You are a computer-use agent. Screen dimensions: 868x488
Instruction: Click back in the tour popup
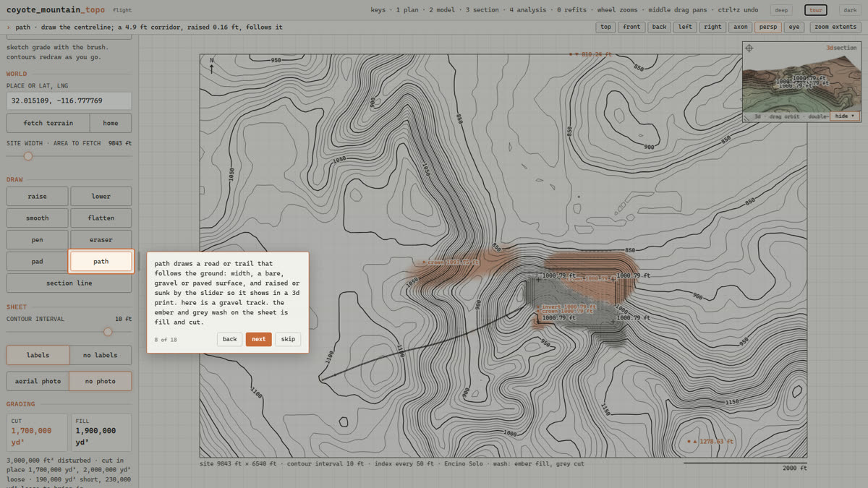tap(229, 339)
